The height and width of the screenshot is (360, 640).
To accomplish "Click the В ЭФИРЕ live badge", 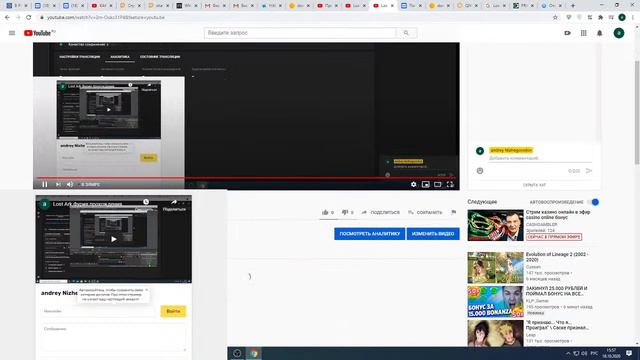I will pos(88,184).
